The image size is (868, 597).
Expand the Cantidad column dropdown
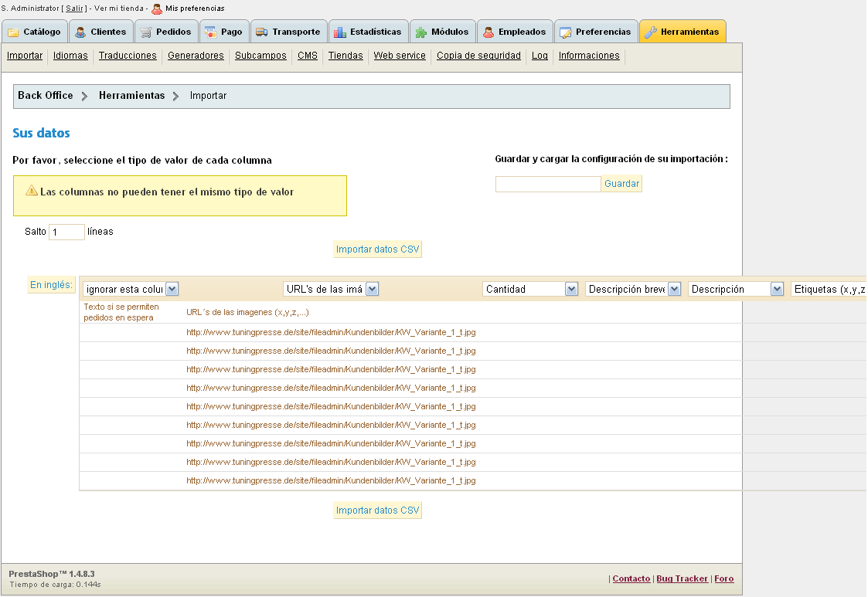pos(530,289)
